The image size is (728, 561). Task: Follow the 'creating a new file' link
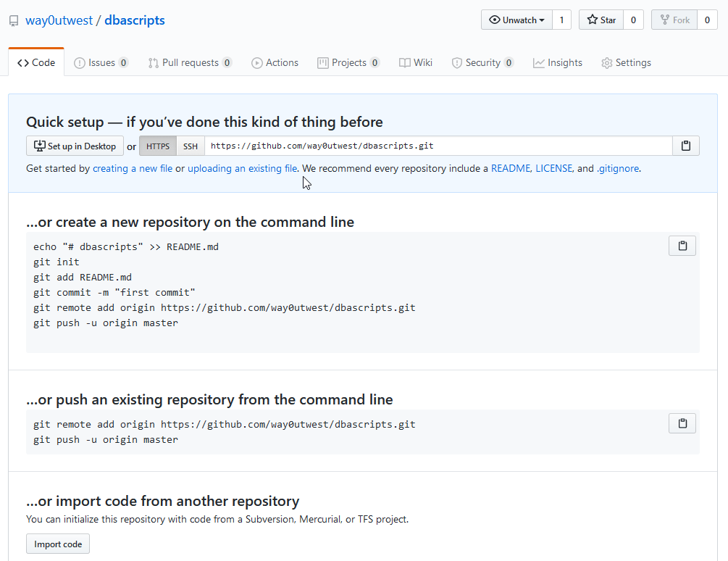pos(133,168)
